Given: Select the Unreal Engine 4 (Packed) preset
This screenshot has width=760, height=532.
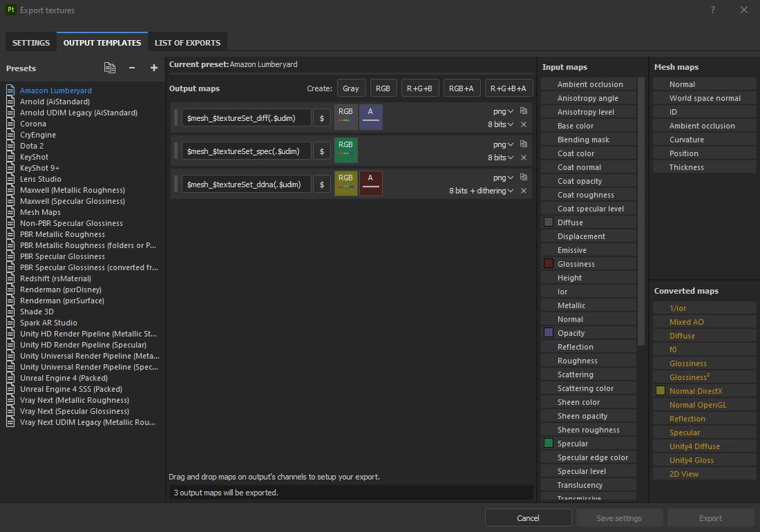Looking at the screenshot, I should (64, 378).
